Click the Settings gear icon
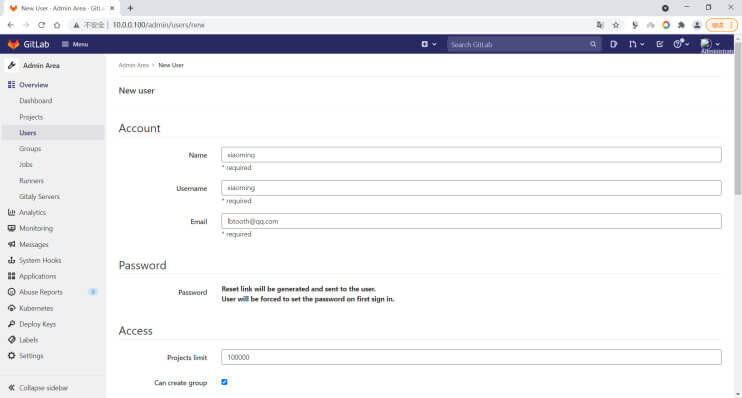 (11, 355)
